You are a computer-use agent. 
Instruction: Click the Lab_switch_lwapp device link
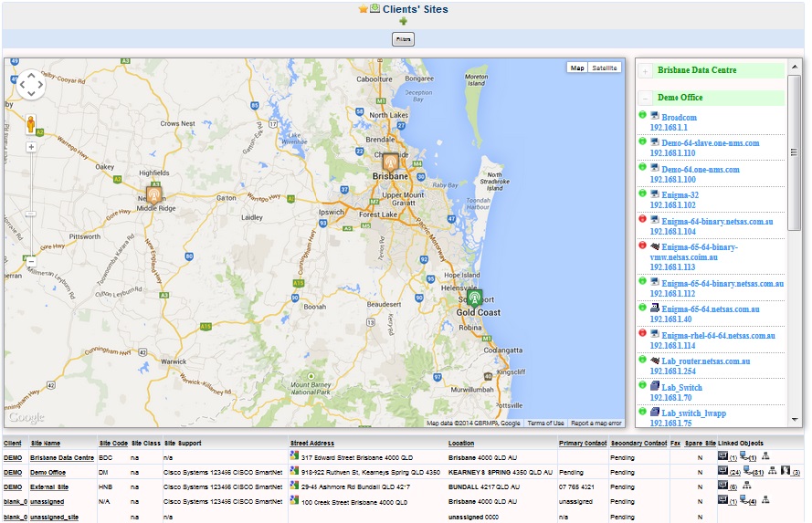click(x=693, y=413)
